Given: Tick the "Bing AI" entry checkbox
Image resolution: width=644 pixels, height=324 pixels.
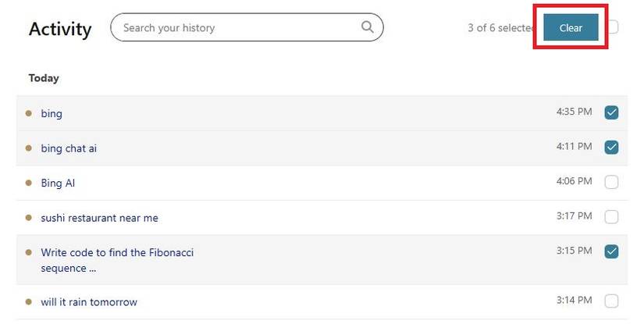Looking at the screenshot, I should click(x=612, y=182).
